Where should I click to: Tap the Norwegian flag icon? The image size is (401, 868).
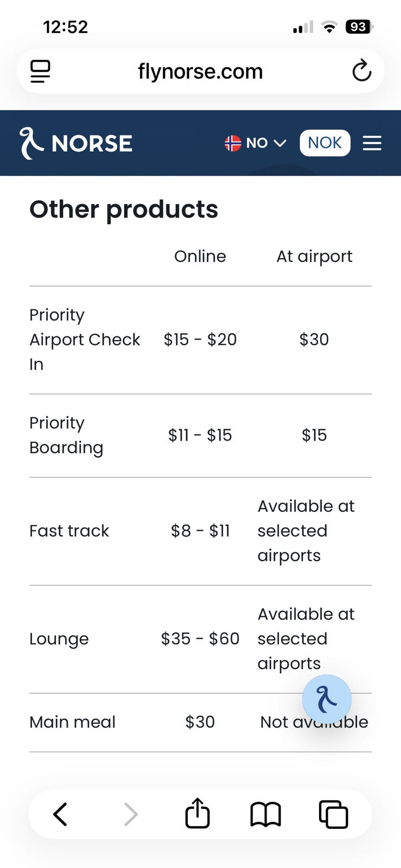pos(233,143)
